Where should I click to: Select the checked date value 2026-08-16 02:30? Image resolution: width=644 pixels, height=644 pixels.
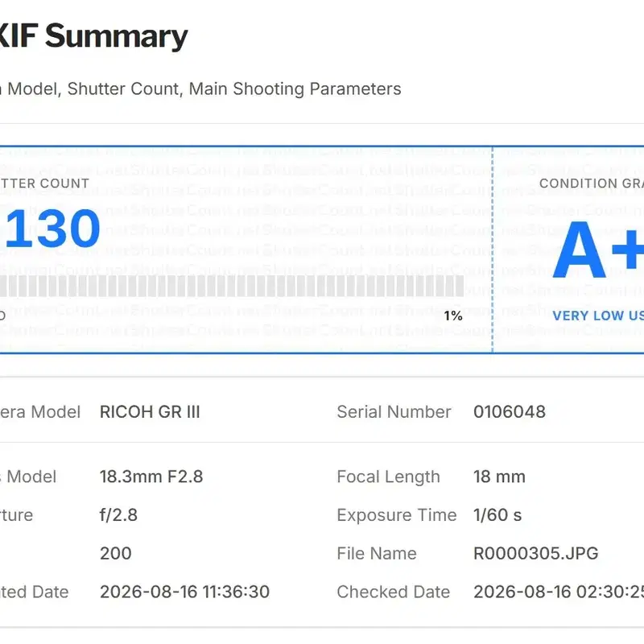[559, 592]
